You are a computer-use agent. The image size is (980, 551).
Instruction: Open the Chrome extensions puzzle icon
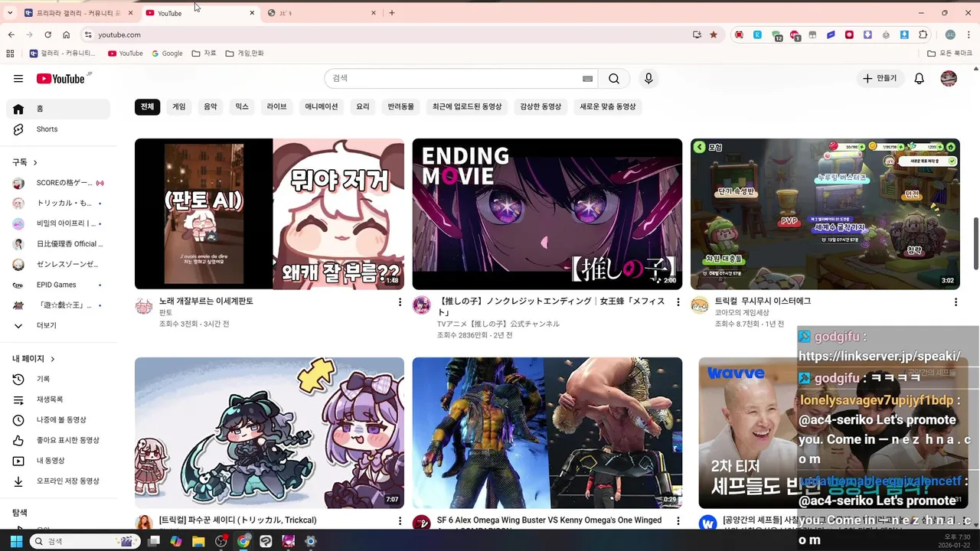coord(923,34)
